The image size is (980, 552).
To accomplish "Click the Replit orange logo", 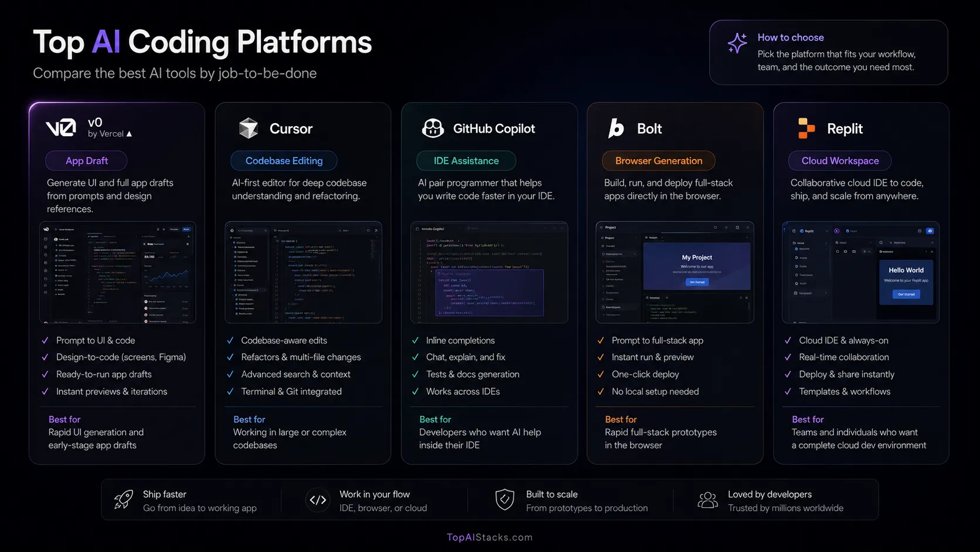I will (807, 128).
